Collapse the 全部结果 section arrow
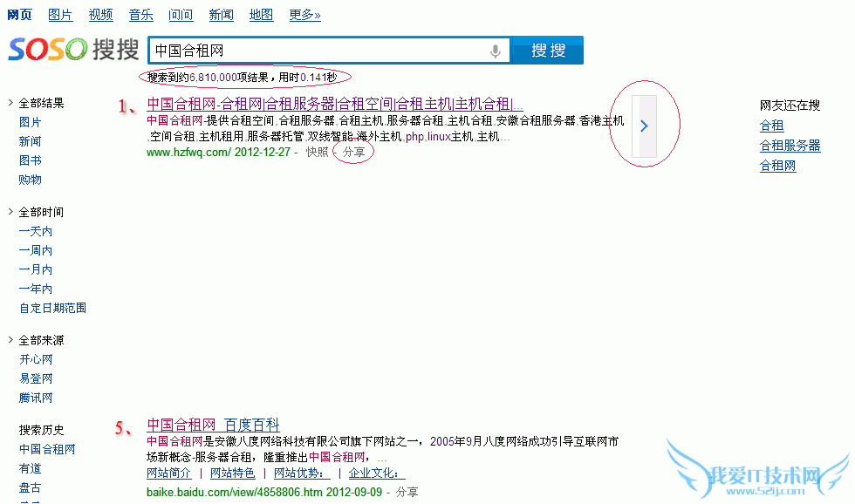Viewport: 855px width, 504px height. pos(10,102)
